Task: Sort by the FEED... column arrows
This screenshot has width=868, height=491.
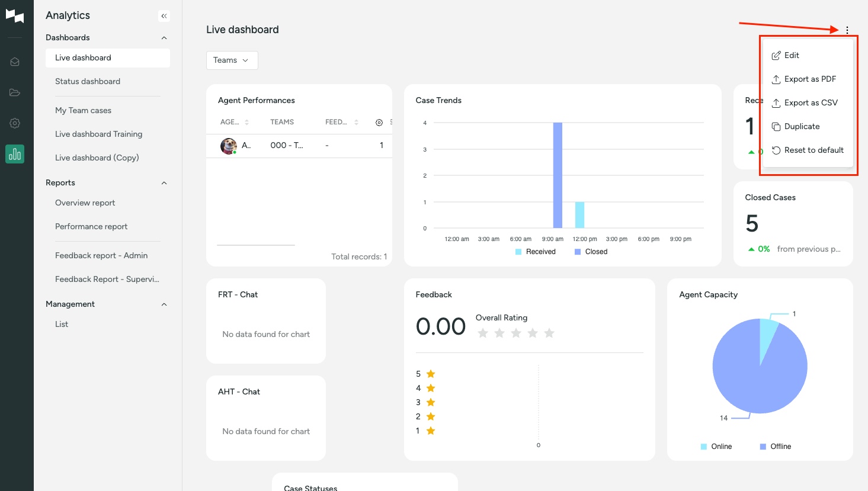Action: [356, 123]
